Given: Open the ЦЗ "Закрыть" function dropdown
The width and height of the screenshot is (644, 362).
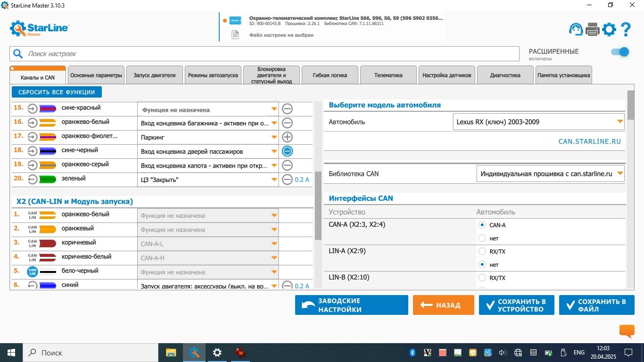Looking at the screenshot, I should pos(208,180).
